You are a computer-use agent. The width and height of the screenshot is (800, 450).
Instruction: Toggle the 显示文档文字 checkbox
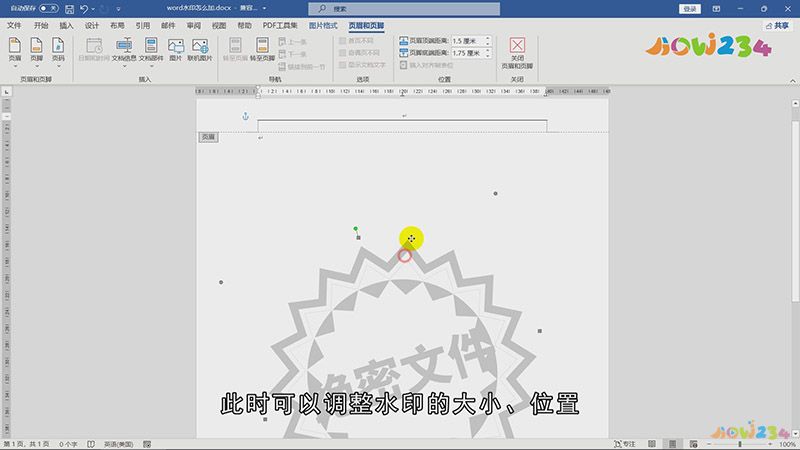tap(342, 65)
